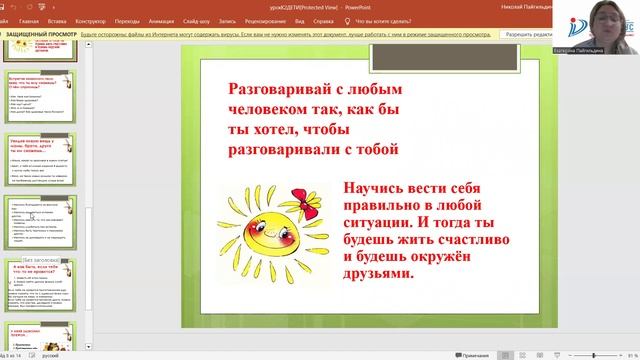Select the thumbnail 'А как быть, если тебе что-то не нравится'
The image size is (640, 360).
[x=40, y=285]
